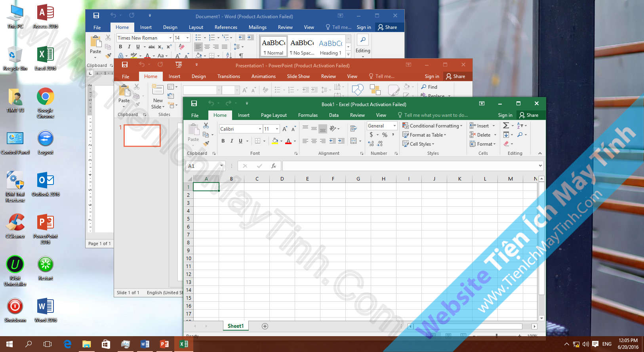Open the Excel Formulas tab
The width and height of the screenshot is (644, 352).
tap(308, 115)
